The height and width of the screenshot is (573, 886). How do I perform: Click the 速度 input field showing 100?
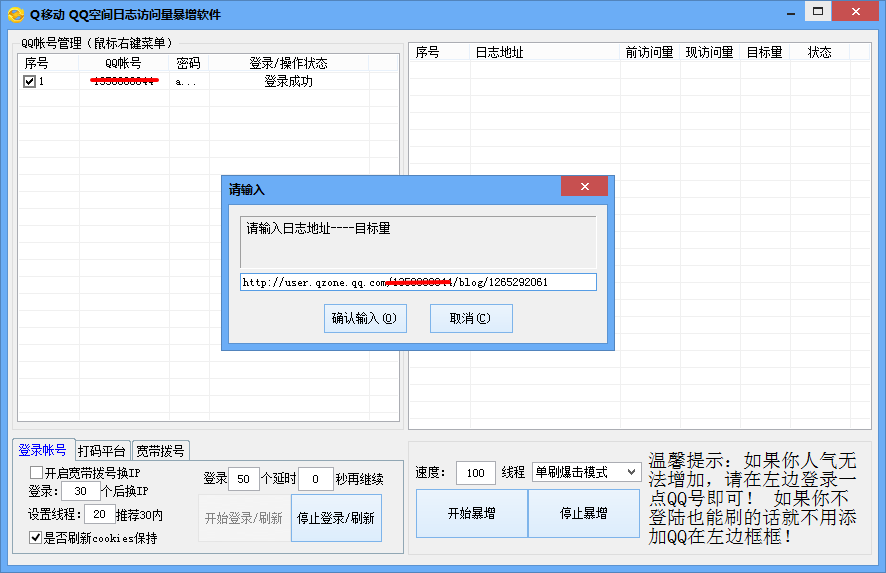(x=475, y=472)
